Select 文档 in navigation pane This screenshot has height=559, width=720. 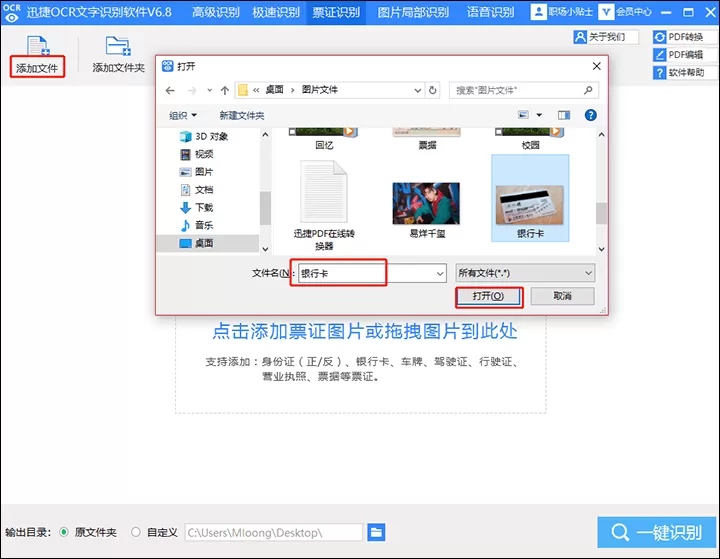pyautogui.click(x=197, y=190)
